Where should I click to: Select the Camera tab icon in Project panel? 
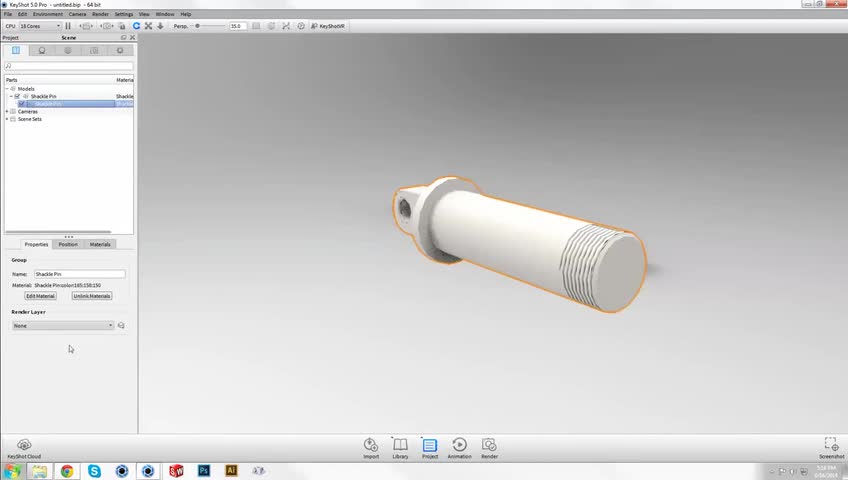point(94,50)
